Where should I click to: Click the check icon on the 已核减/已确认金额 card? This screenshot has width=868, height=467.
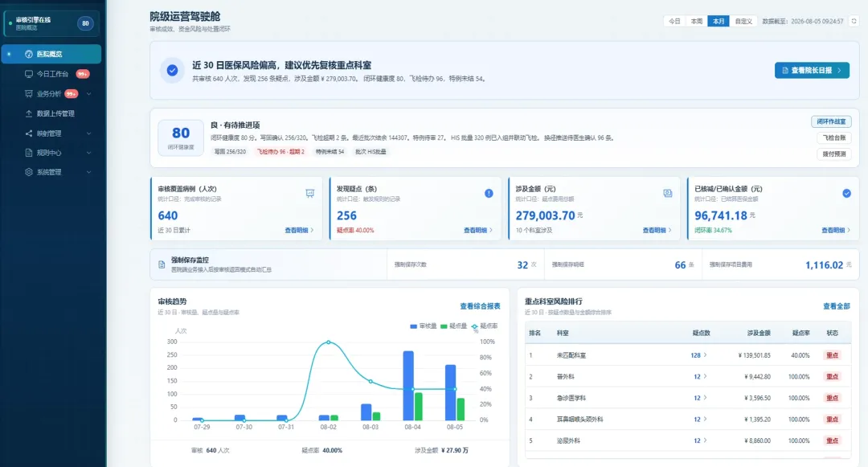click(846, 193)
